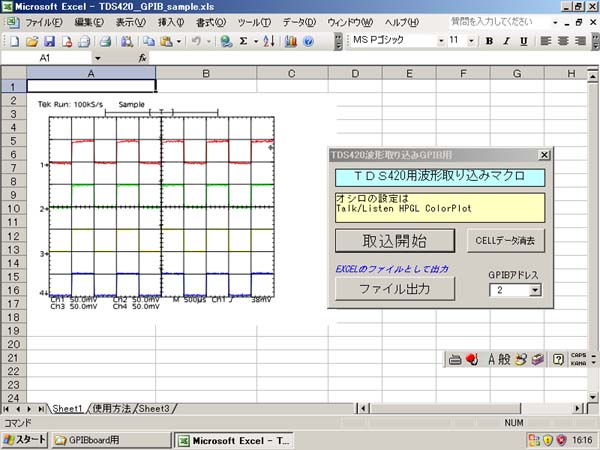
Task: Open the Chart Wizard icon
Action: point(290,41)
